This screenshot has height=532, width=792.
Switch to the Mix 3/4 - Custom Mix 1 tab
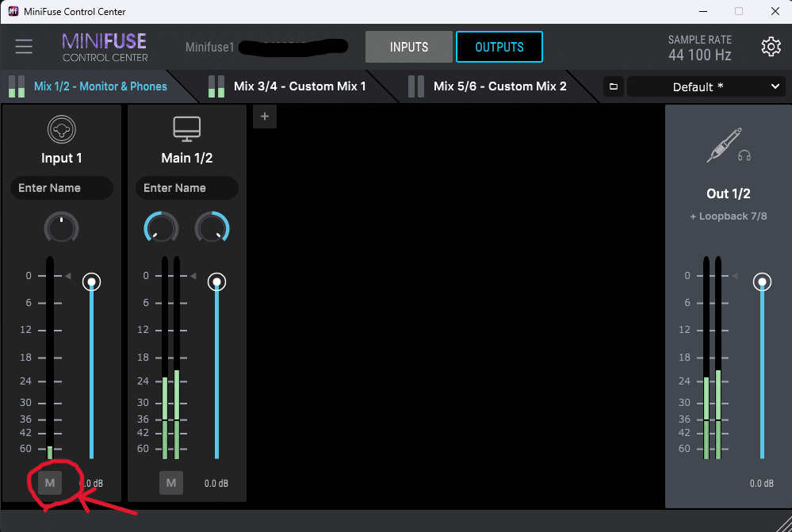pos(298,85)
